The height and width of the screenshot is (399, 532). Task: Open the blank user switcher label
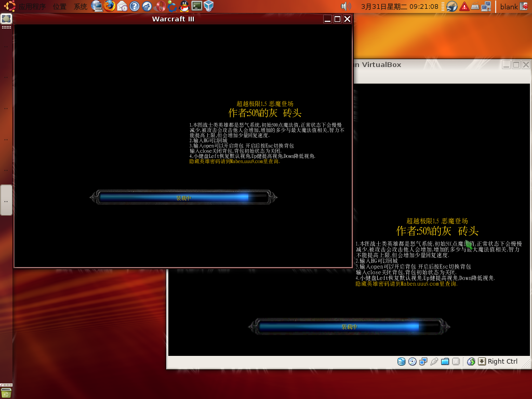509,7
